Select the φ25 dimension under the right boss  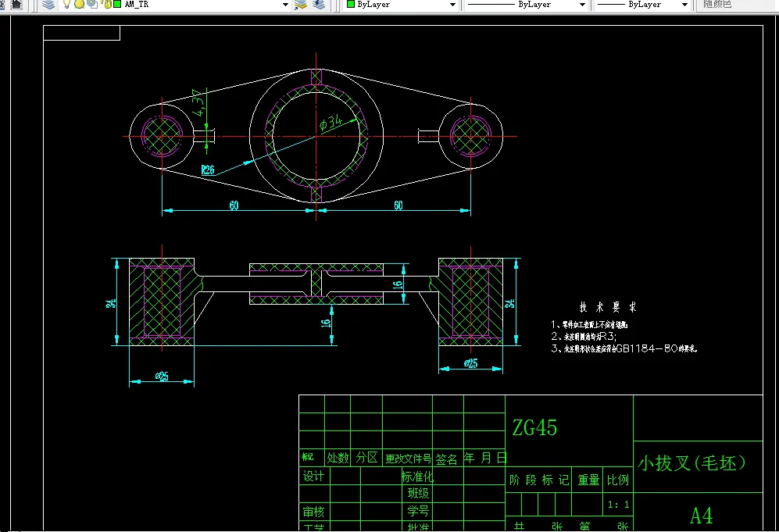click(x=470, y=363)
